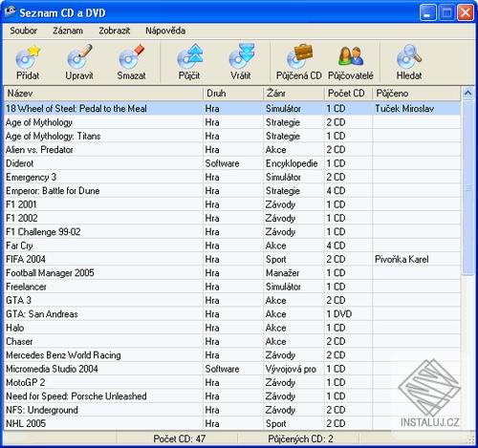Select the Emergency 3 row
The height and width of the screenshot is (448, 478).
(x=232, y=177)
